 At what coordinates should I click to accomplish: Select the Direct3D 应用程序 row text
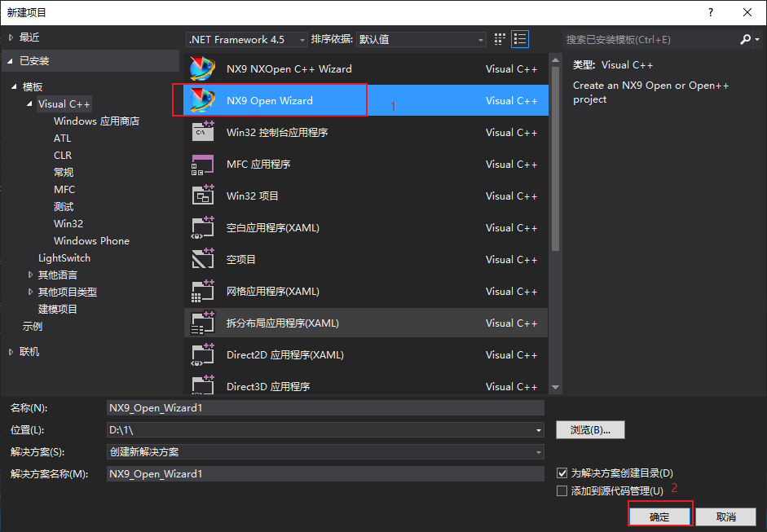268,387
